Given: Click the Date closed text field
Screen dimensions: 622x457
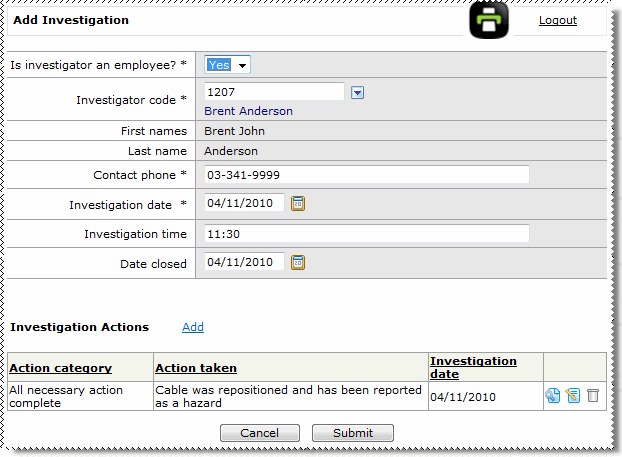Looking at the screenshot, I should pos(244,262).
